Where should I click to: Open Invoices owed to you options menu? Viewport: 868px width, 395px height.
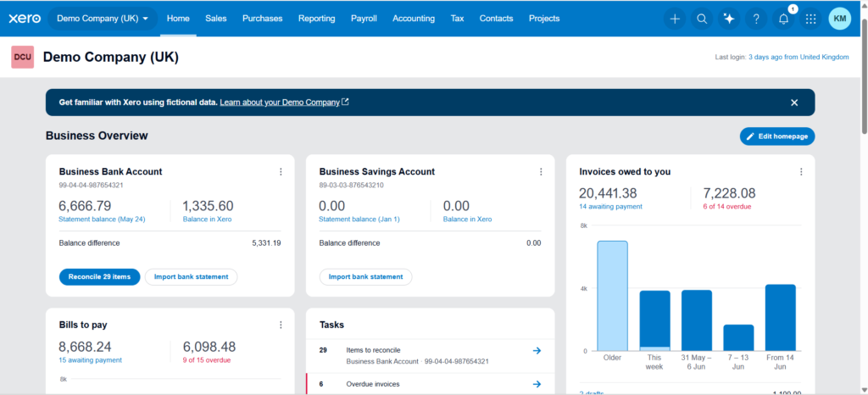coord(801,172)
